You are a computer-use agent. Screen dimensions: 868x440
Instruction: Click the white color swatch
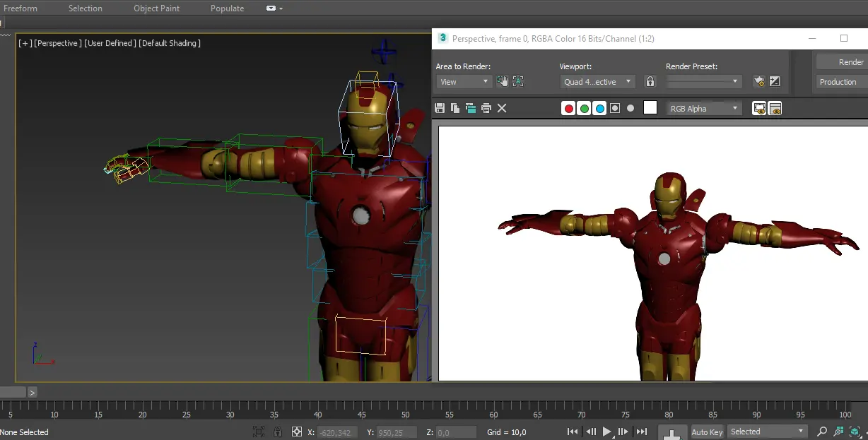(x=650, y=108)
